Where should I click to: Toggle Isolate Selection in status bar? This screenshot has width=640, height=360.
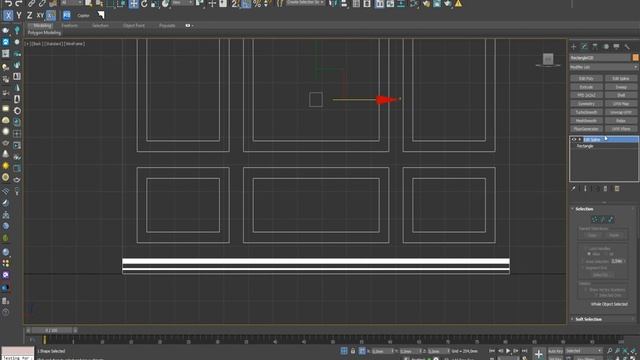(x=344, y=351)
